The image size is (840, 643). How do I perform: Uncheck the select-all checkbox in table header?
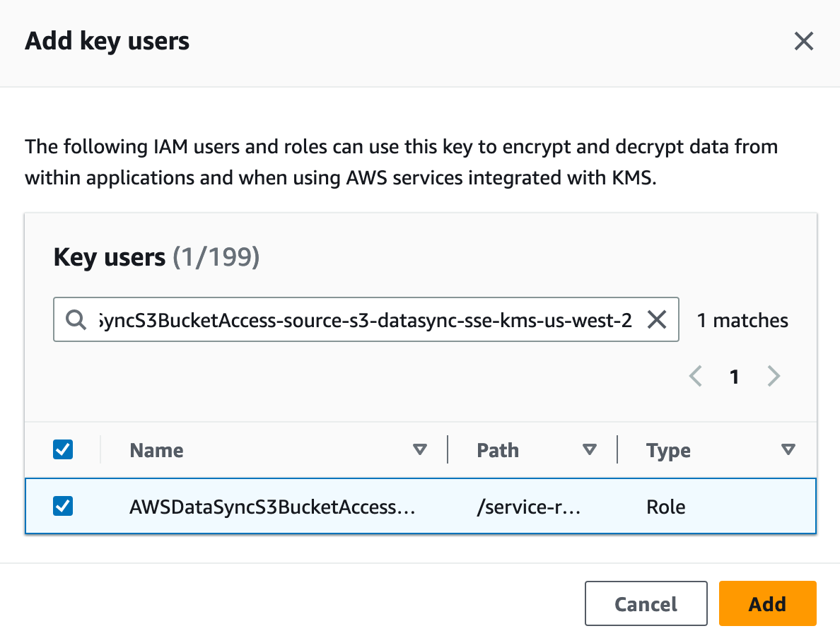click(62, 449)
